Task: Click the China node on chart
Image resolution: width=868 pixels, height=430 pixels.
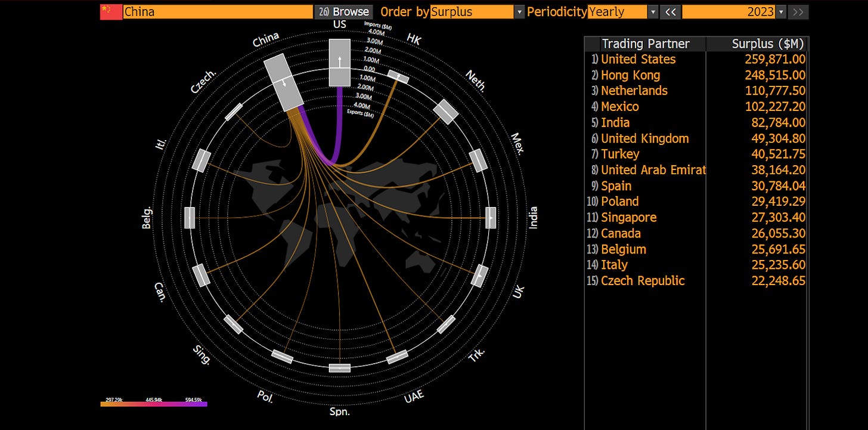Action: point(284,82)
